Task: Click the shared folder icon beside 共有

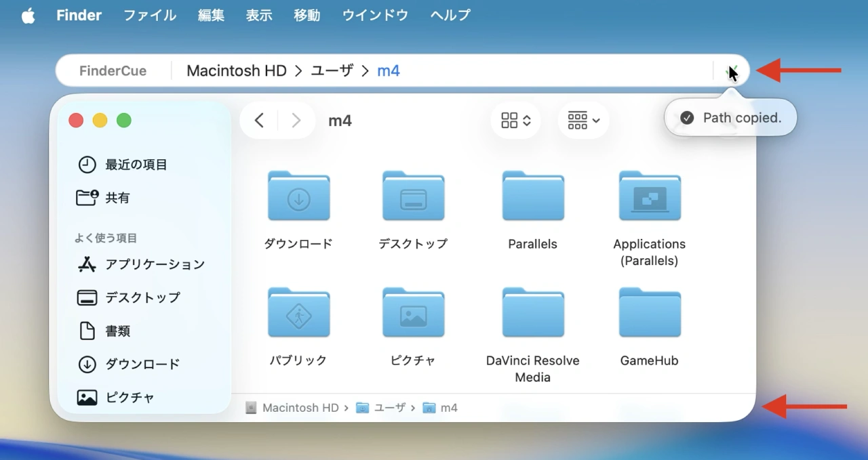Action: coord(87,198)
